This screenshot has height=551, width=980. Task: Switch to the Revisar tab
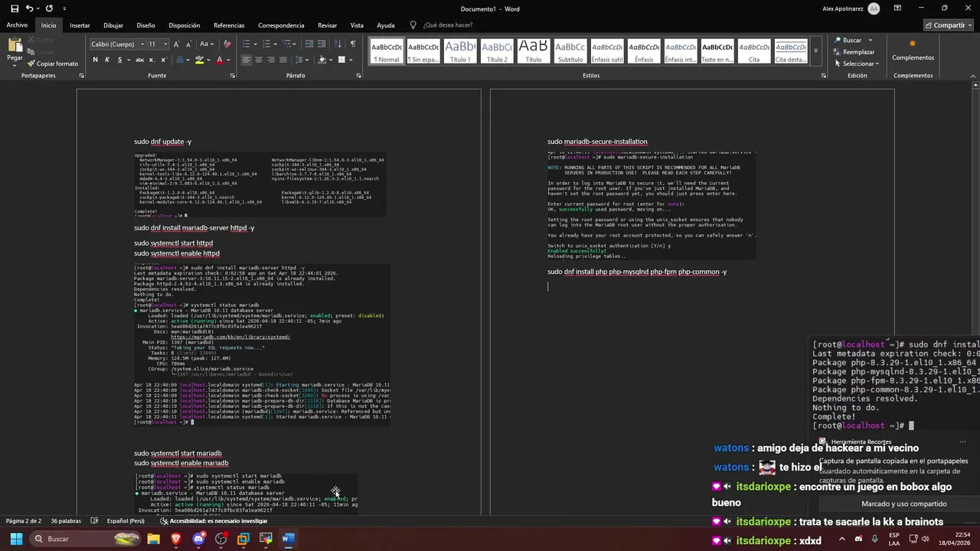tap(327, 25)
